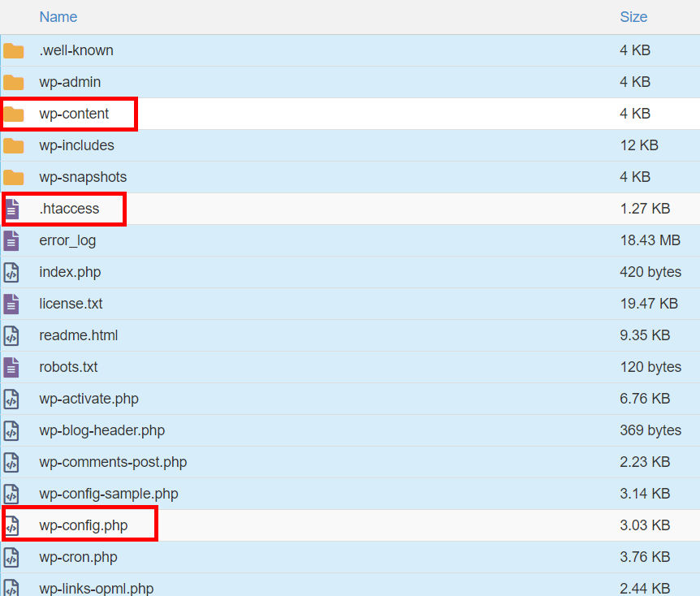Image resolution: width=700 pixels, height=596 pixels.
Task: Click the robots.txt document icon
Action: [11, 367]
